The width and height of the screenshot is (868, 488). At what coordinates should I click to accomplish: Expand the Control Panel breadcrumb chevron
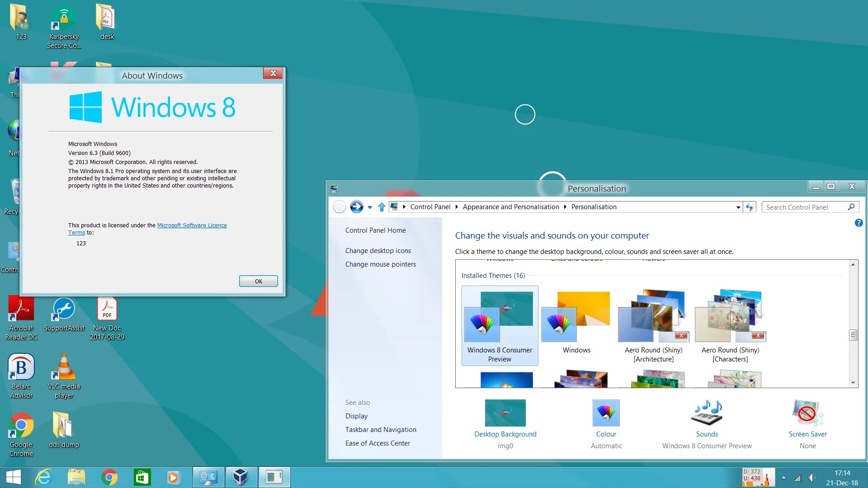pyautogui.click(x=457, y=207)
